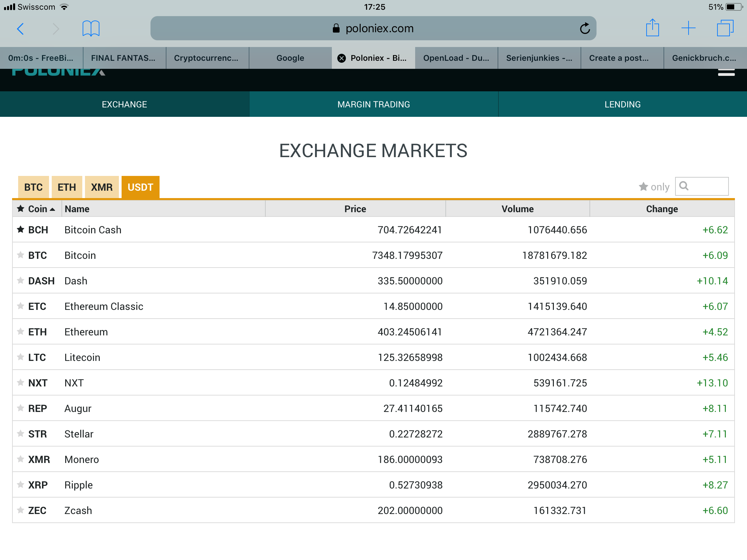Favorite the NXT star

pos(20,382)
